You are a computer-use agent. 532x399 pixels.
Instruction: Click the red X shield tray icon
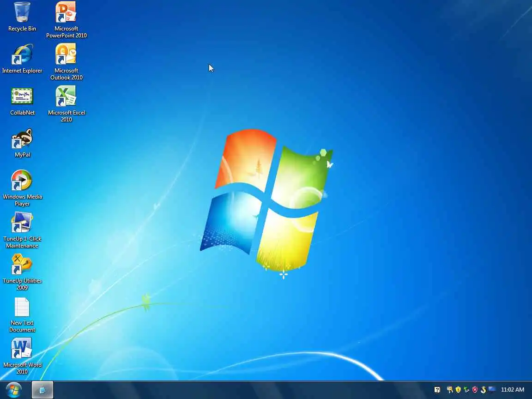tap(475, 390)
